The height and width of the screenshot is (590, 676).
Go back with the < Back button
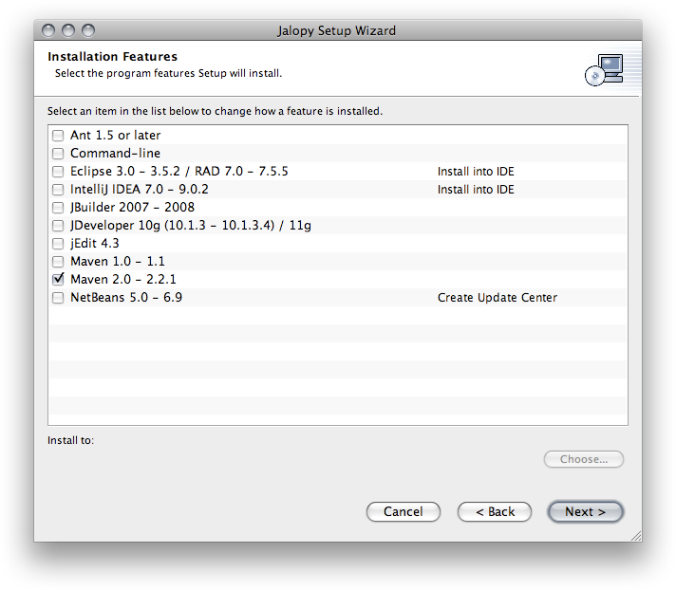[494, 512]
